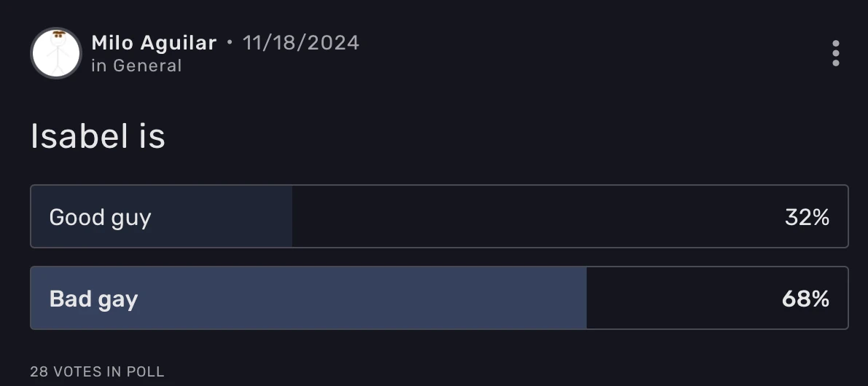
Task: Open Milo Aguilar's profile via username
Action: [154, 43]
